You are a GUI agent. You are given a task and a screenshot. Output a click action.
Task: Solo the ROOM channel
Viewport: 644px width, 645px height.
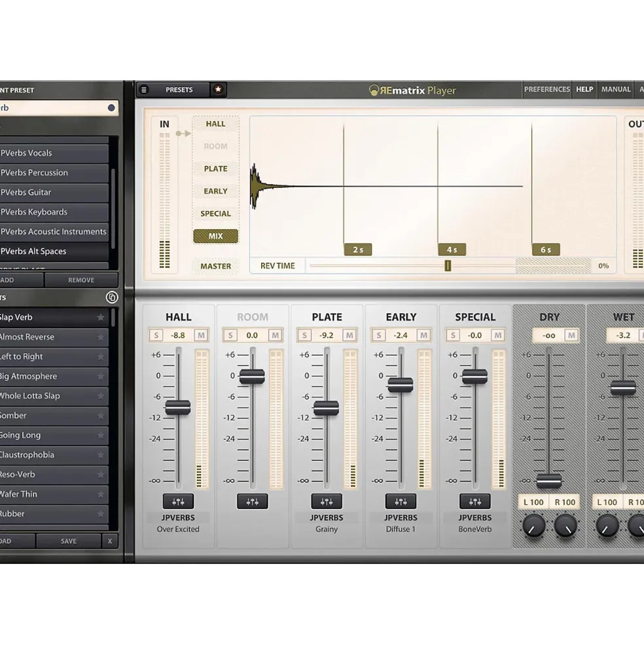(230, 335)
